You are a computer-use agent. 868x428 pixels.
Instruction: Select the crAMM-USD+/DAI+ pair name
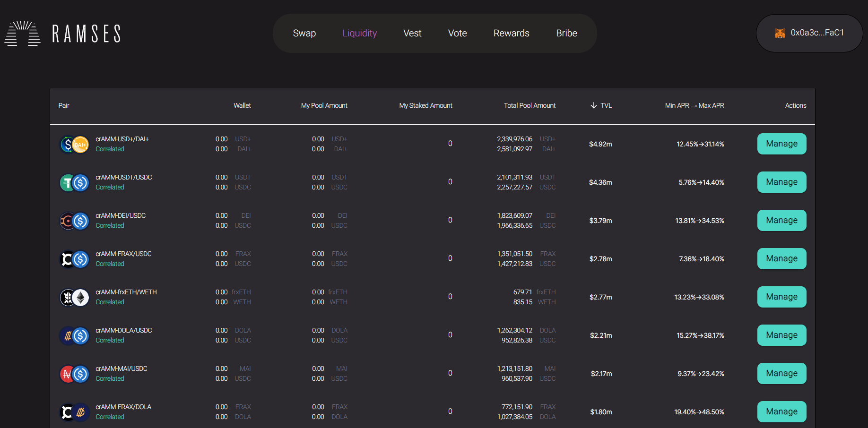(122, 139)
